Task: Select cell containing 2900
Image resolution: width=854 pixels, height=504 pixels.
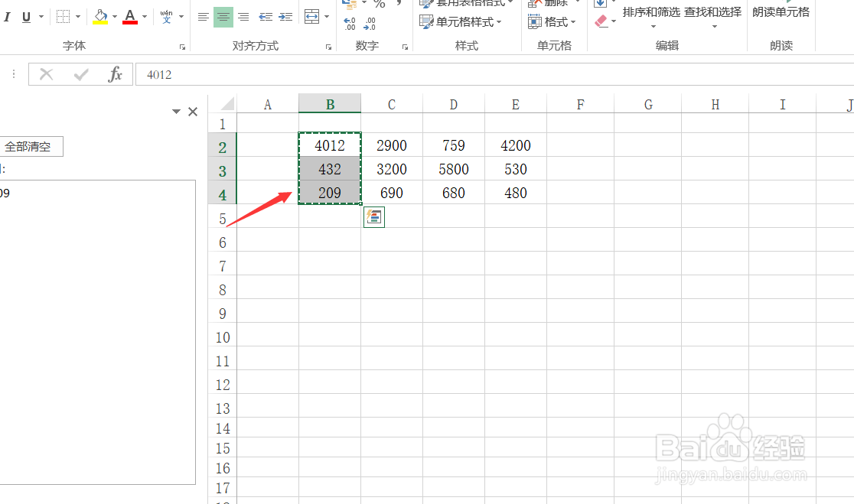Action: point(392,145)
